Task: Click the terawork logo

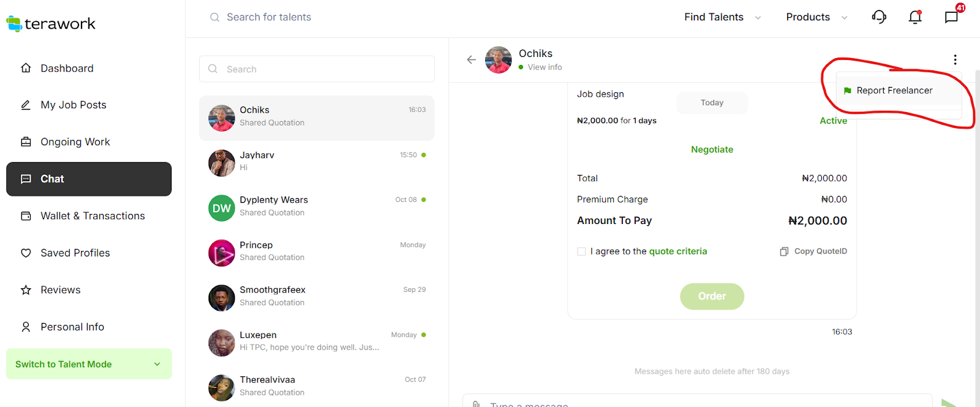Action: tap(51, 24)
